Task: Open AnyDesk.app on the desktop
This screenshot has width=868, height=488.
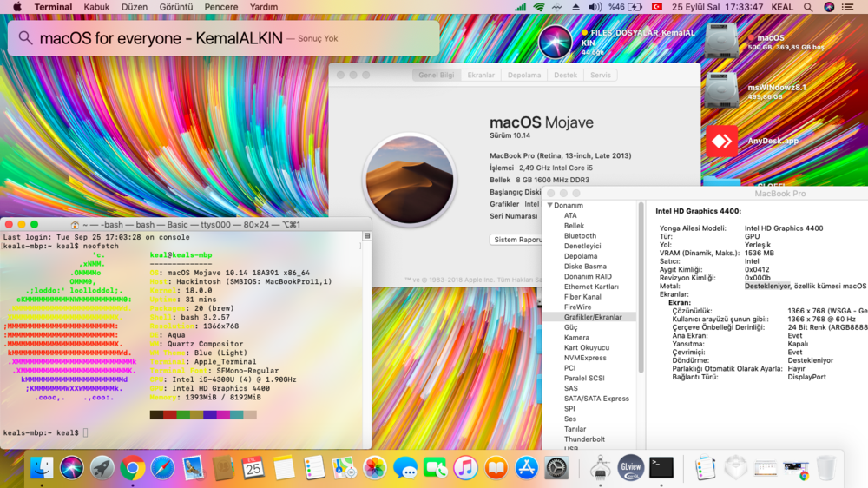Action: [x=721, y=141]
